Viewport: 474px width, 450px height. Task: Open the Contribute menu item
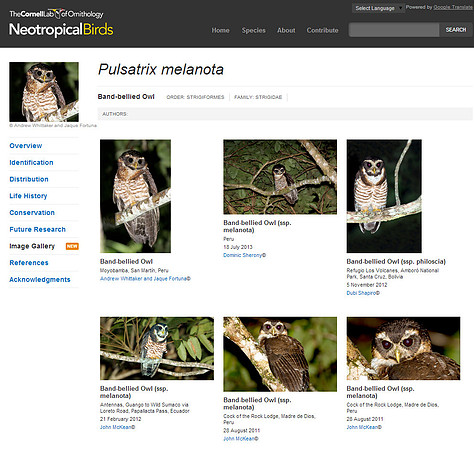click(322, 30)
